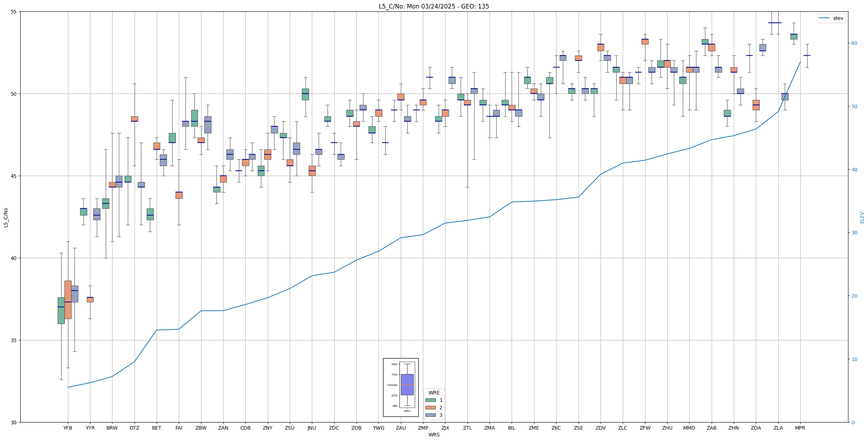The width and height of the screenshot is (868, 441).
Task: Click the purple box in boxplot key inset
Action: [x=407, y=384]
